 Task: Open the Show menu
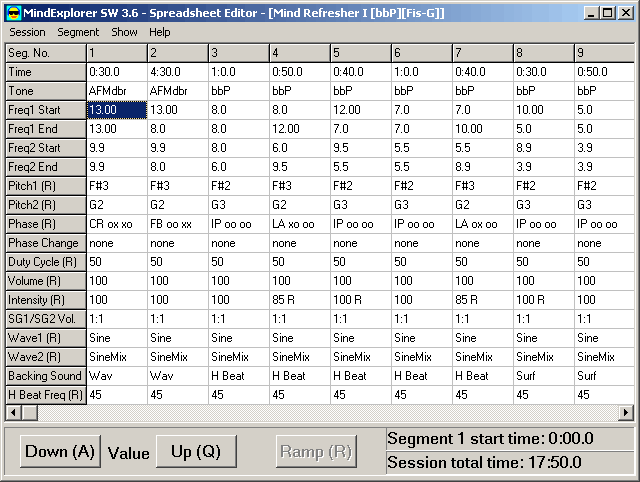point(124,32)
